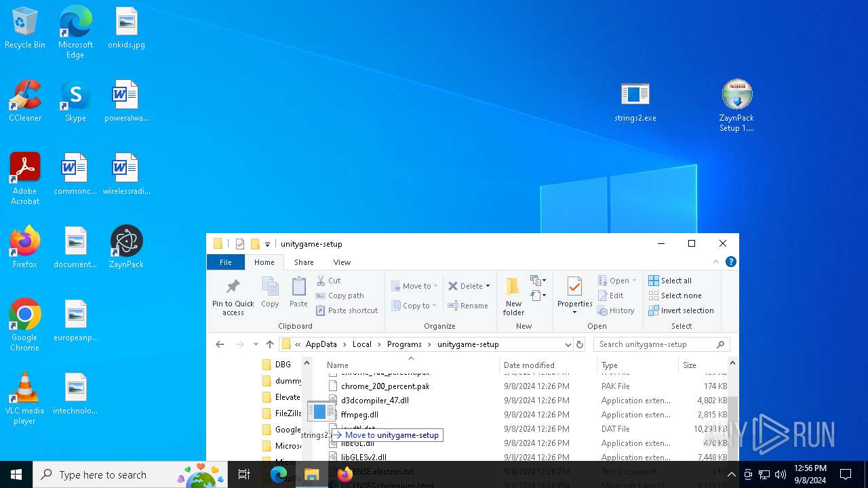Open CCleaner desktop shortcut

pyautogui.click(x=25, y=102)
